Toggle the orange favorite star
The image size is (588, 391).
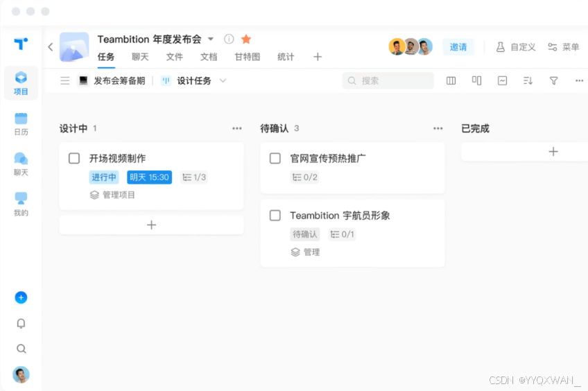[x=246, y=39]
